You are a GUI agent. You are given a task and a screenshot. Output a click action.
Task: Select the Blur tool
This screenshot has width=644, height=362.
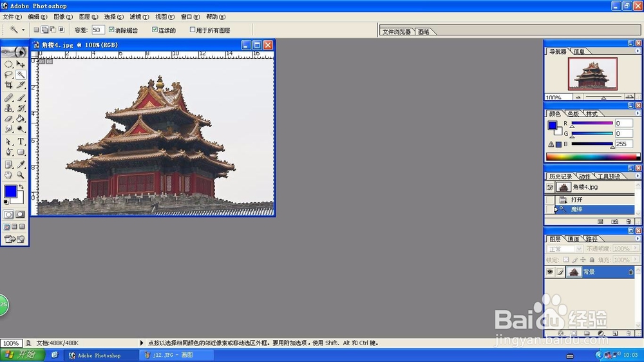(8, 129)
